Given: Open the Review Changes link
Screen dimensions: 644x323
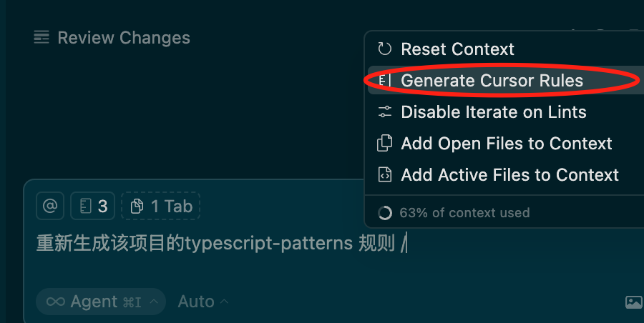Looking at the screenshot, I should tap(123, 38).
